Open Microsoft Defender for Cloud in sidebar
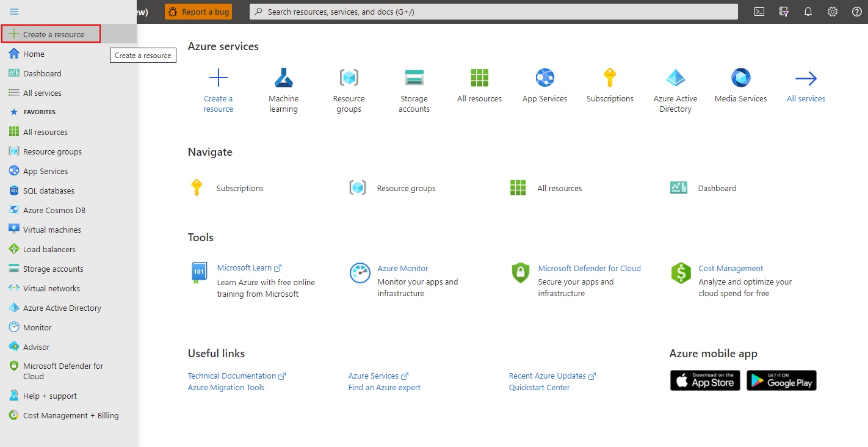868x447 pixels. coord(68,371)
